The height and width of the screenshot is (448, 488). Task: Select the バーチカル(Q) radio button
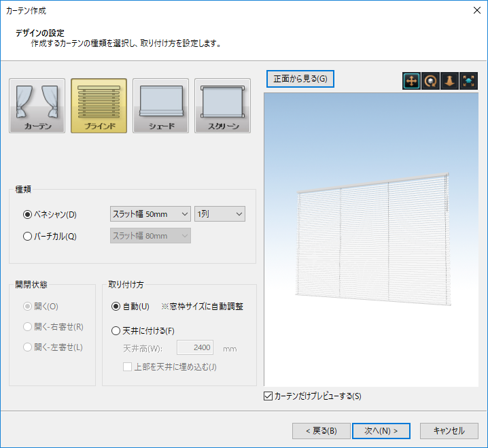(x=28, y=237)
